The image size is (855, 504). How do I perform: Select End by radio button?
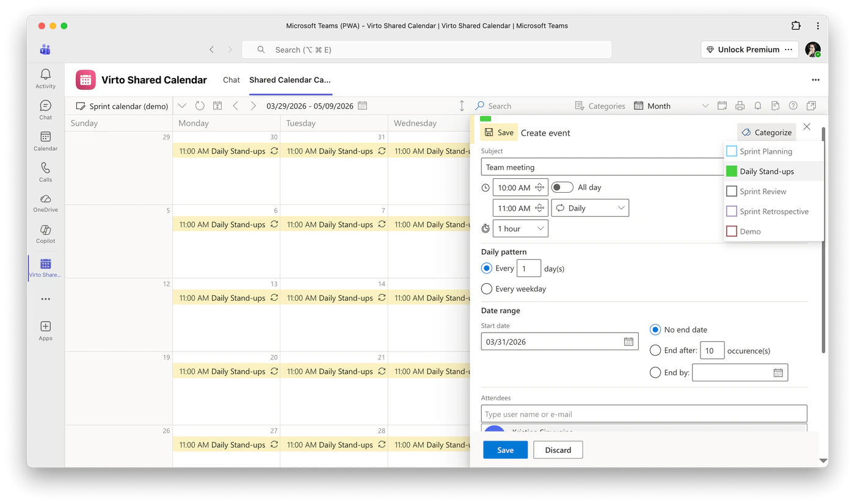point(655,372)
